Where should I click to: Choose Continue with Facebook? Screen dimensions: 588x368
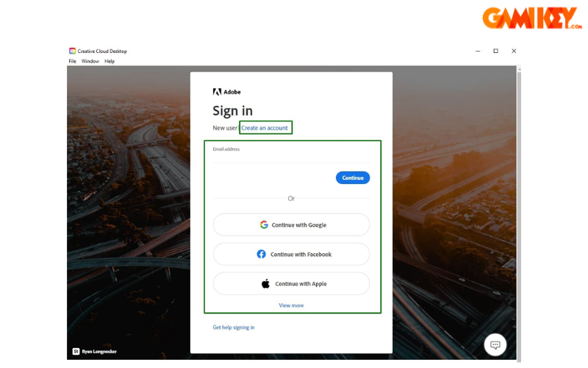coord(291,255)
